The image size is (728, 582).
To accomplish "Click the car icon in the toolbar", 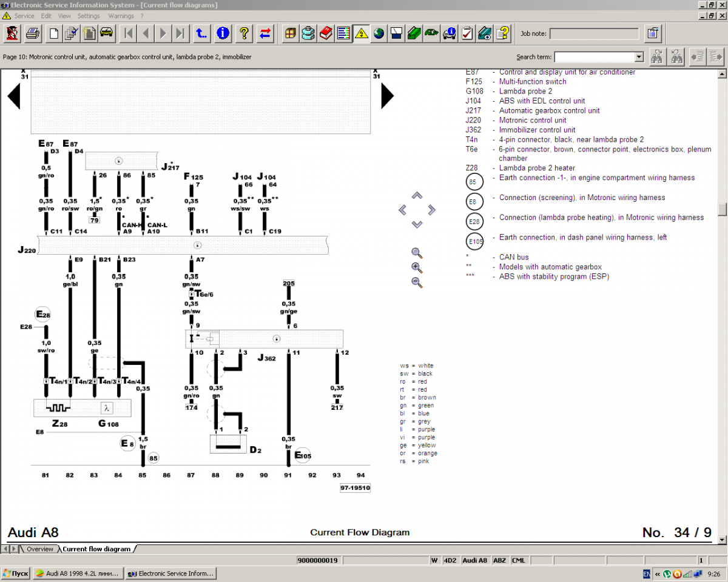I will [x=107, y=33].
